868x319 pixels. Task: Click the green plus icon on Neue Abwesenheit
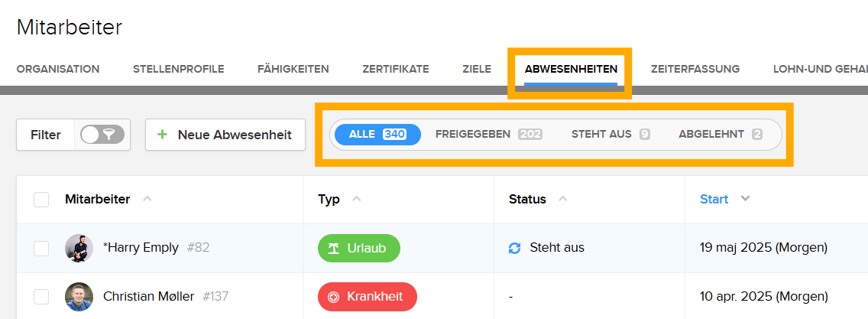(x=162, y=135)
